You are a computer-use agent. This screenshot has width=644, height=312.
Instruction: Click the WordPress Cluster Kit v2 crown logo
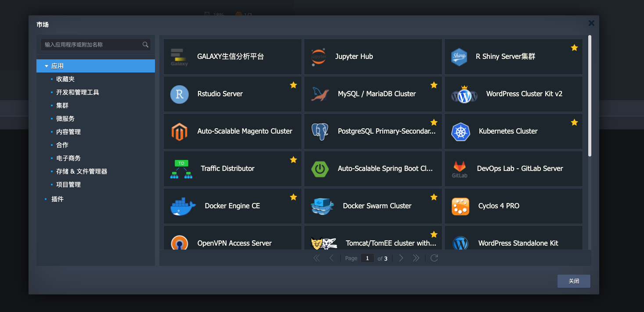(464, 94)
